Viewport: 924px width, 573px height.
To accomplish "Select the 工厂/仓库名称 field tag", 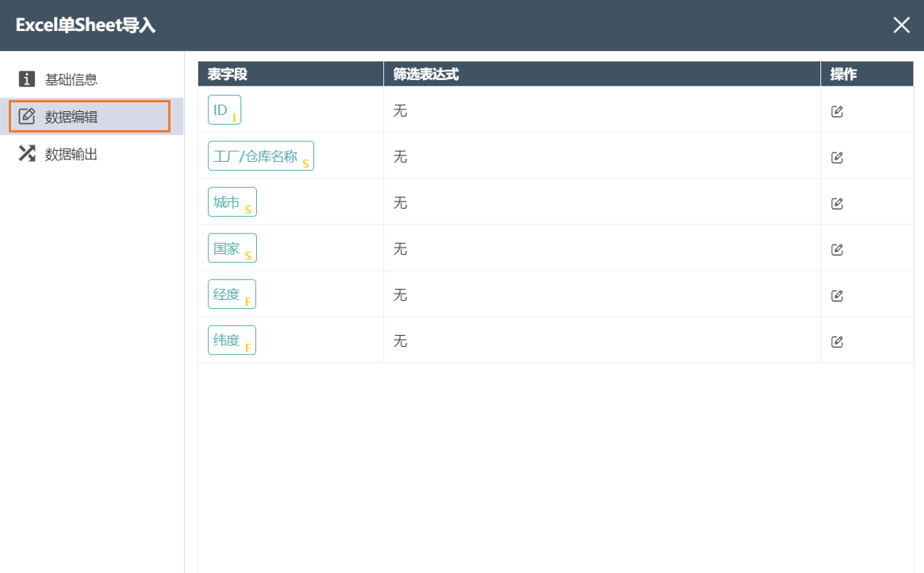I will click(x=260, y=156).
